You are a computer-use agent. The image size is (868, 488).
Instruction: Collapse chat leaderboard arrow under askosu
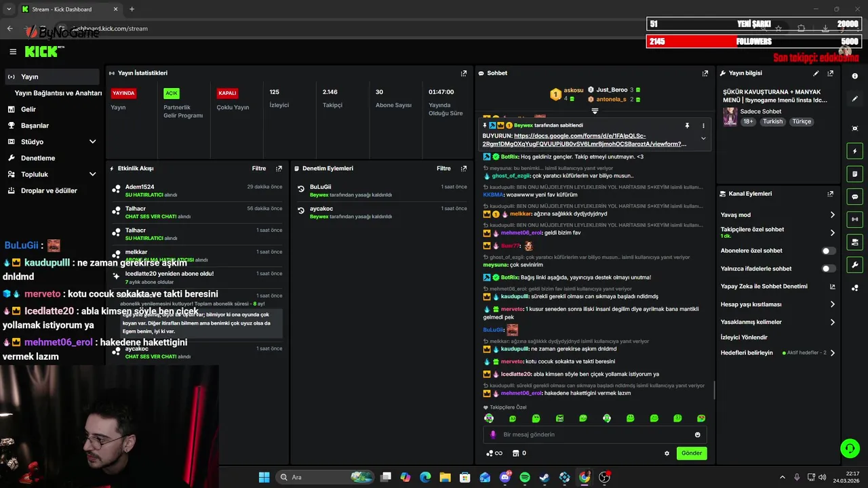595,110
